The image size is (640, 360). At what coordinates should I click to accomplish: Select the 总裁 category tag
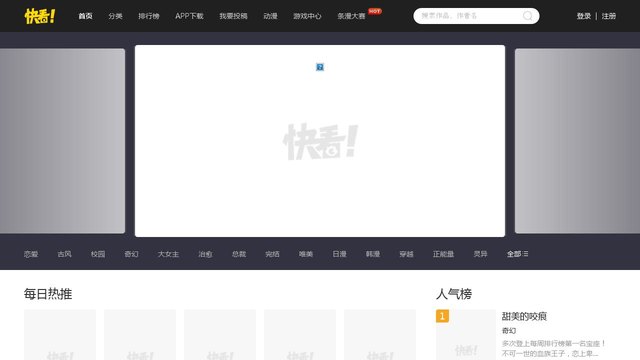pos(239,254)
